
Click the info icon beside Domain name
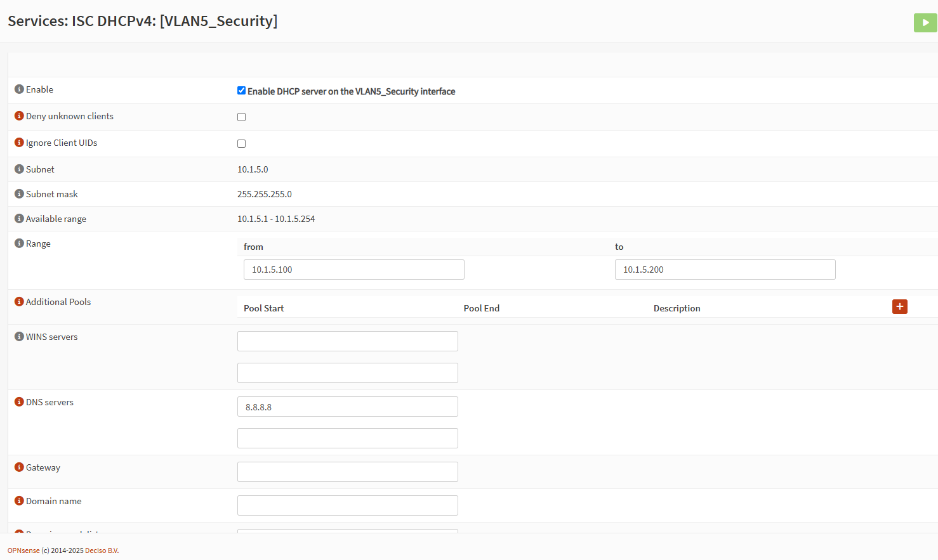point(18,501)
